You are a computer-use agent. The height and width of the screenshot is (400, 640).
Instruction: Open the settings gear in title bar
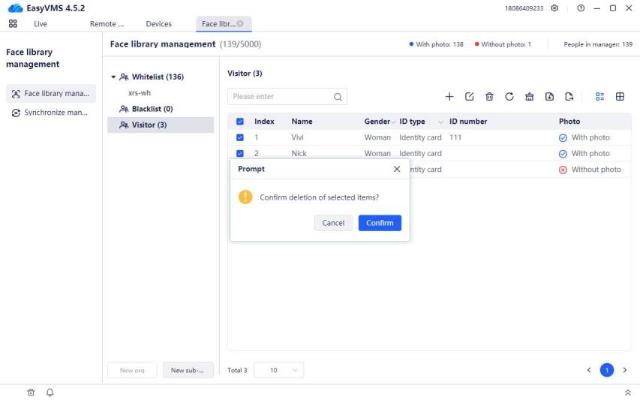555,8
